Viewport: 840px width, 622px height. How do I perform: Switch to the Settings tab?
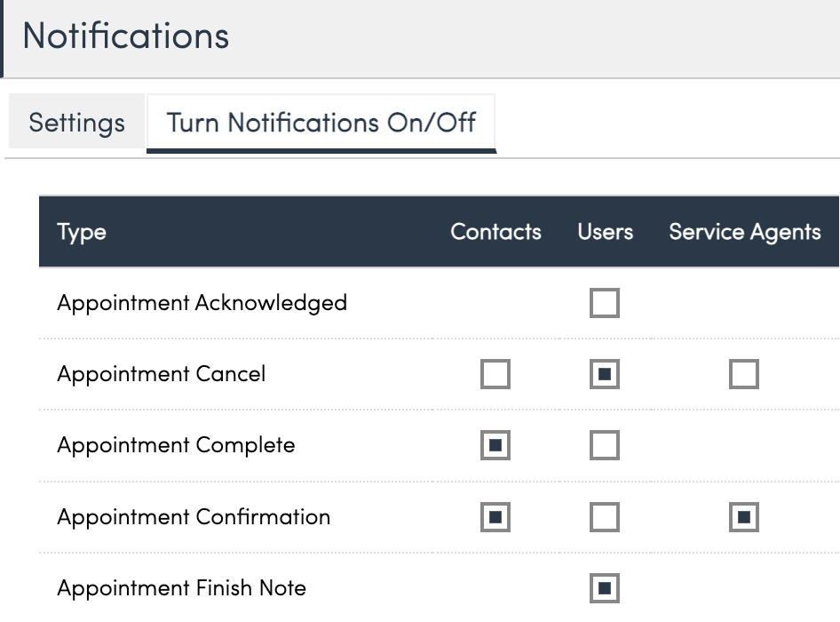76,122
